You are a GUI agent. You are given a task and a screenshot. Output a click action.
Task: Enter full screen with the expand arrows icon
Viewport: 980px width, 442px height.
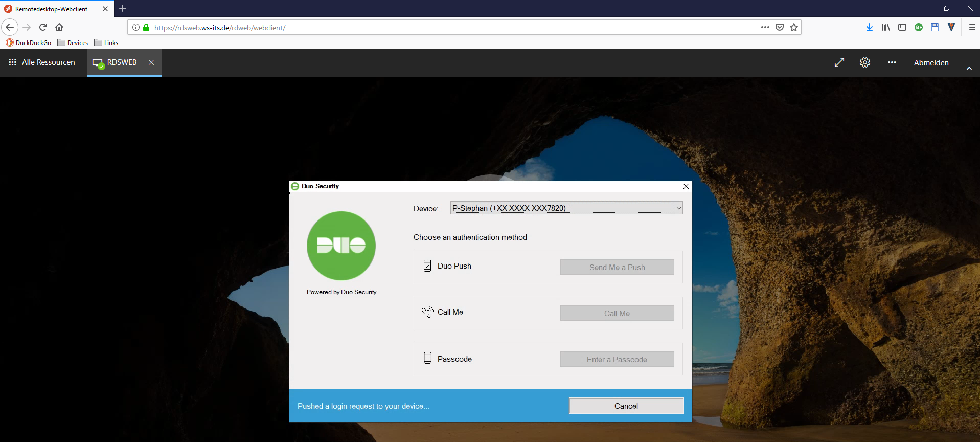839,62
